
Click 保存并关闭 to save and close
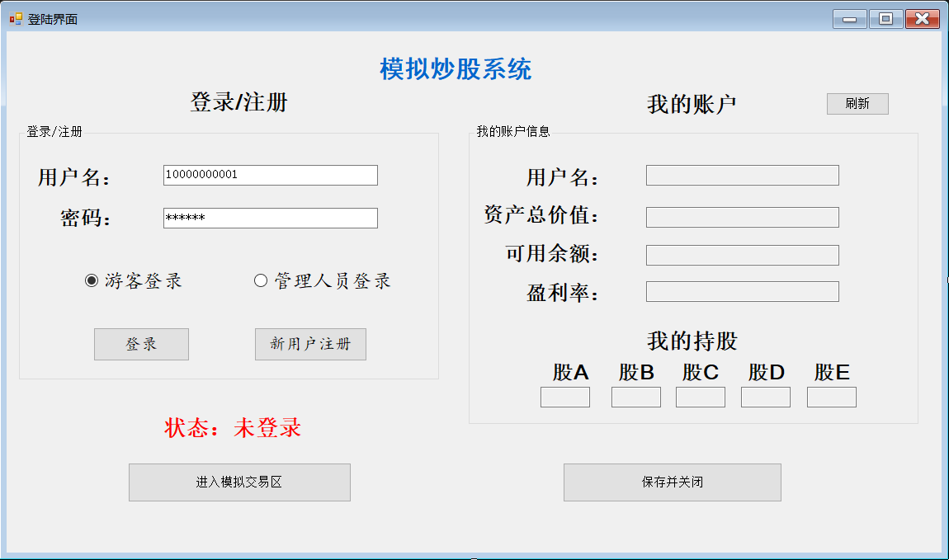[672, 482]
